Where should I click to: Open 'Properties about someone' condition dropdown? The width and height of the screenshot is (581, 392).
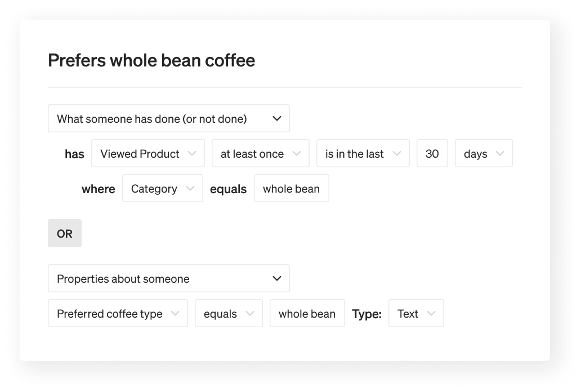pyautogui.click(x=168, y=278)
